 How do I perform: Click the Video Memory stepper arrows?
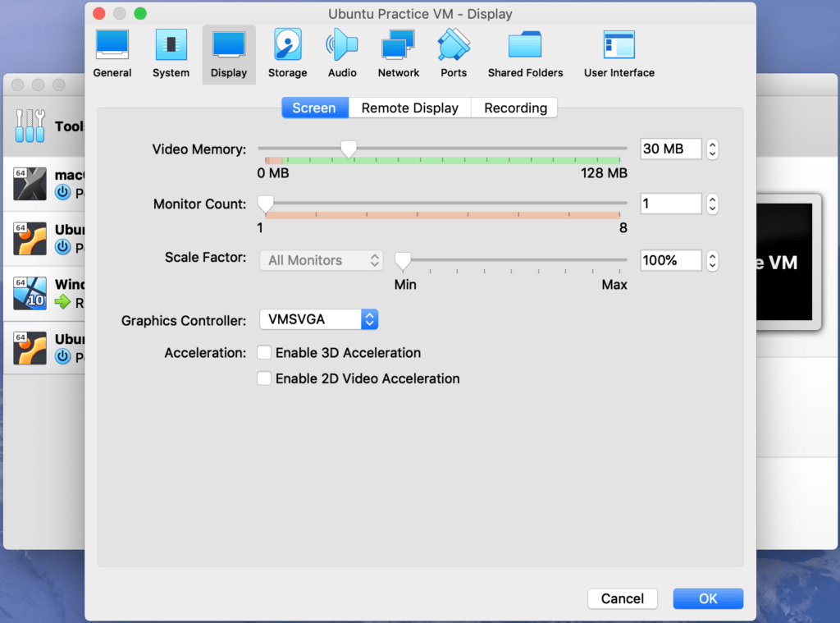click(x=712, y=149)
